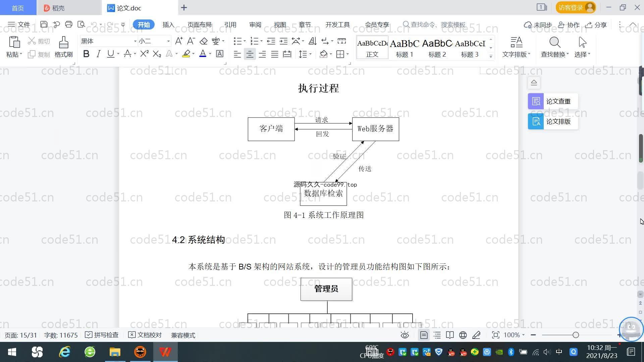This screenshot has width=644, height=362.
Task: Toggle Italic formatting
Action: point(98,54)
